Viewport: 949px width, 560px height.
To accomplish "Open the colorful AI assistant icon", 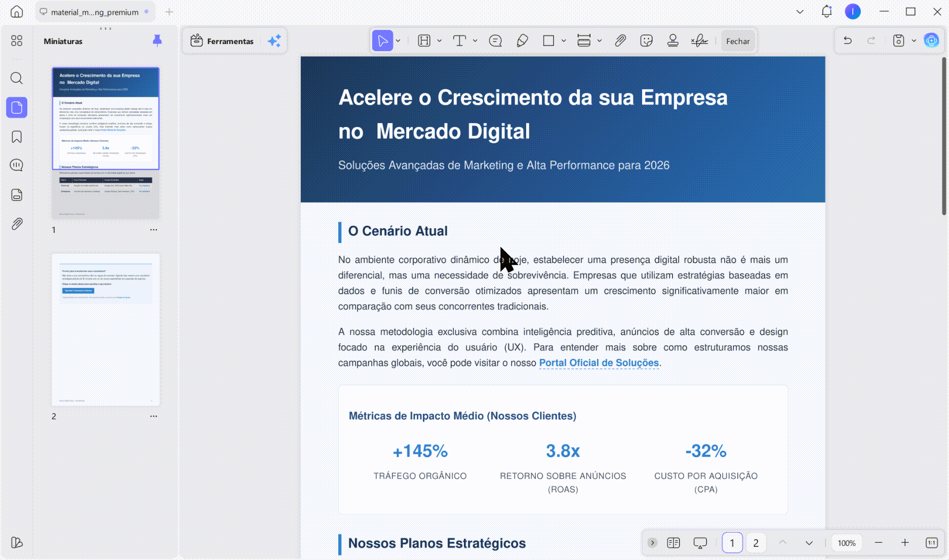I will [931, 41].
